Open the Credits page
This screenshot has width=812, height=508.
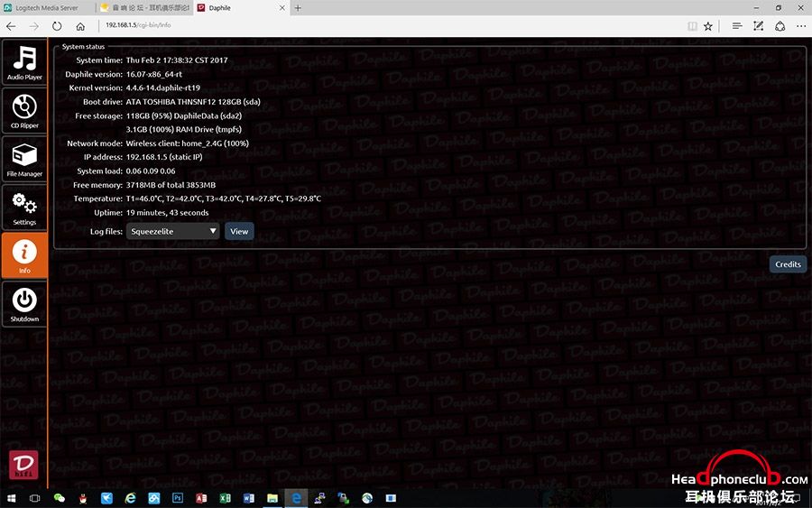pos(788,264)
